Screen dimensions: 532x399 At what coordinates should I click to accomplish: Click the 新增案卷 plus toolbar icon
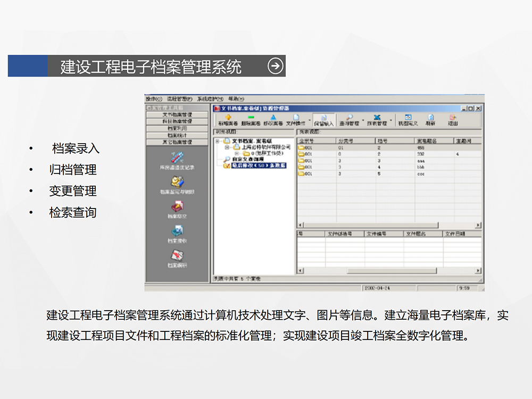(228, 117)
